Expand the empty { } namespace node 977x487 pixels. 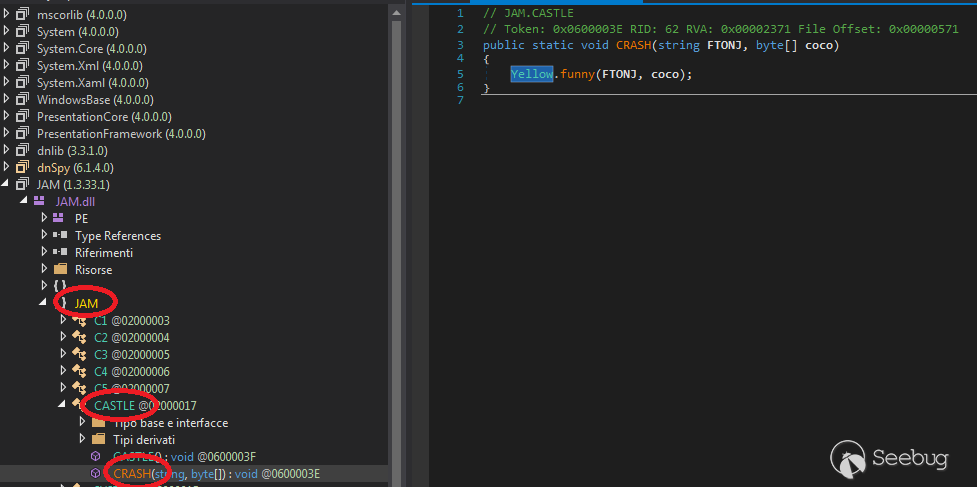[x=44, y=286]
